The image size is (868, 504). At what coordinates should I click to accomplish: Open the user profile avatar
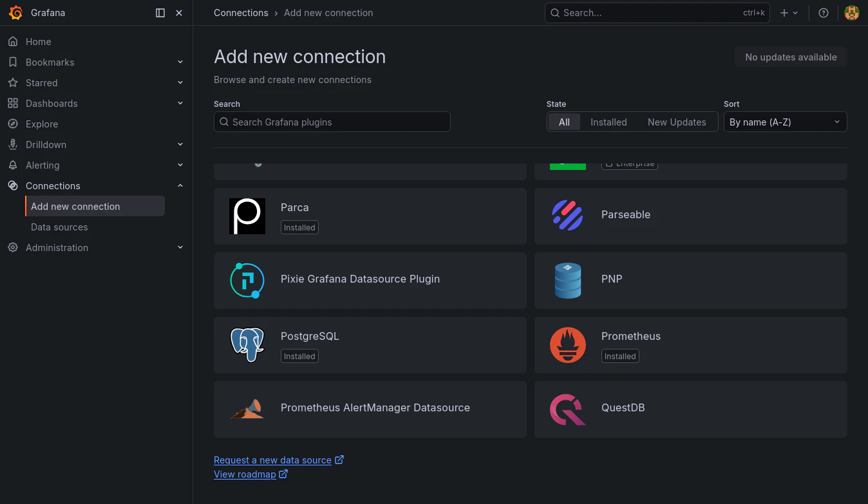coord(852,13)
